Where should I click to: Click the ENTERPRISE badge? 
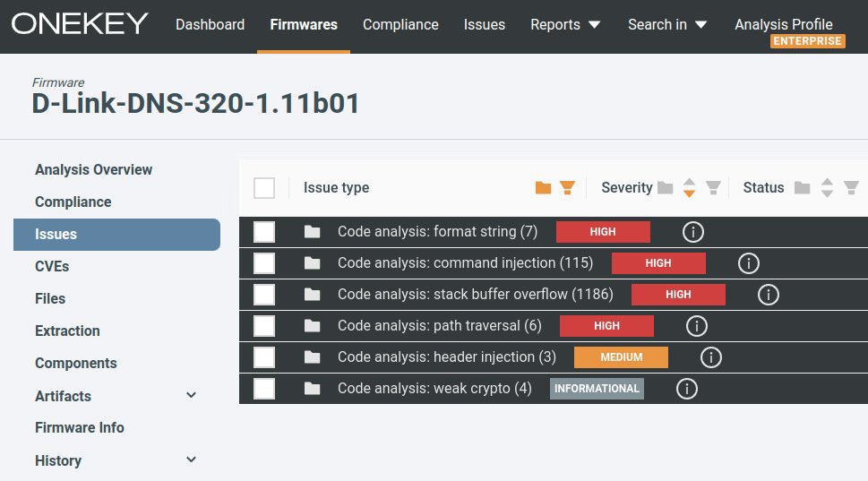[807, 41]
